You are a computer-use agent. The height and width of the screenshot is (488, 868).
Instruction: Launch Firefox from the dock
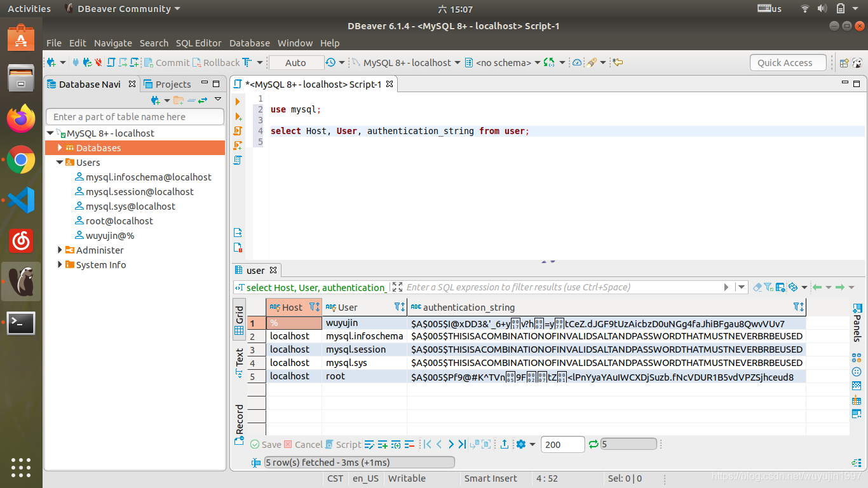(x=21, y=118)
